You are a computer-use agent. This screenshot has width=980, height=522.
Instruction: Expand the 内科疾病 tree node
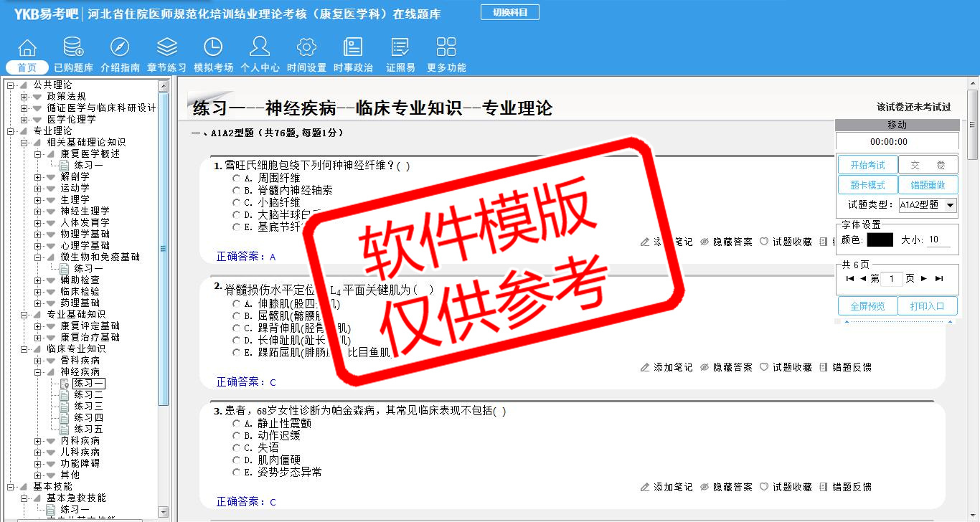pyautogui.click(x=38, y=441)
